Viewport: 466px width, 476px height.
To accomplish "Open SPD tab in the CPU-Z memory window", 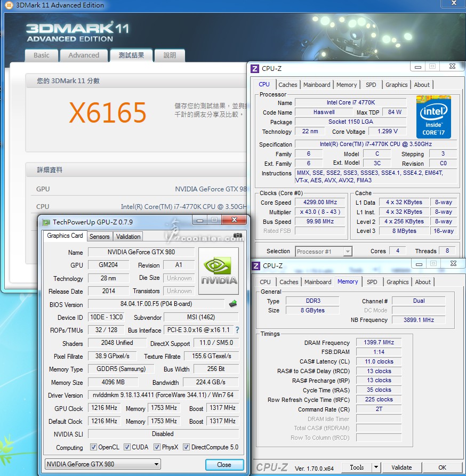I will click(372, 282).
